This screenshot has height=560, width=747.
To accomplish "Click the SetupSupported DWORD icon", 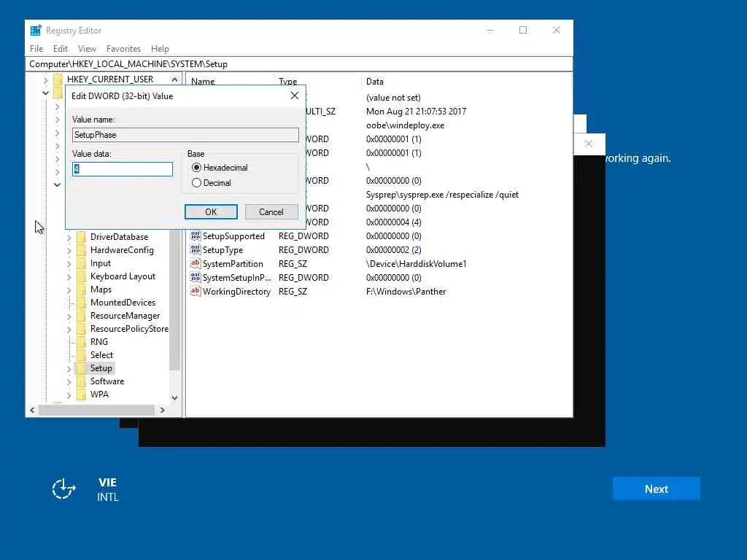I will (x=196, y=236).
